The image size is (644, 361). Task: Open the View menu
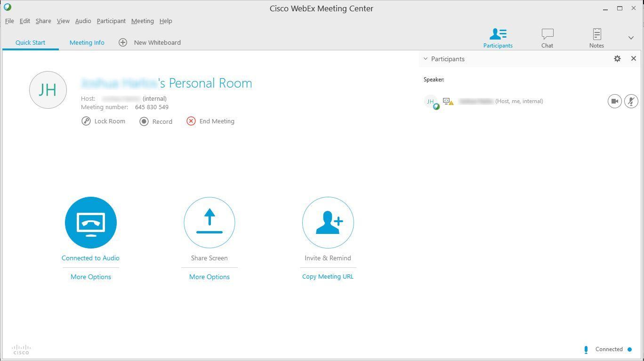coord(63,21)
